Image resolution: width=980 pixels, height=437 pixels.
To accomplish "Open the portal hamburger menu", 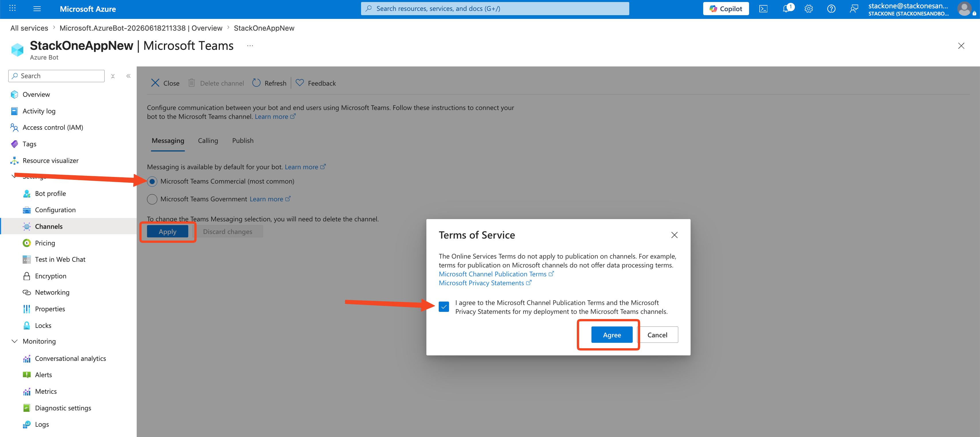I will (37, 8).
